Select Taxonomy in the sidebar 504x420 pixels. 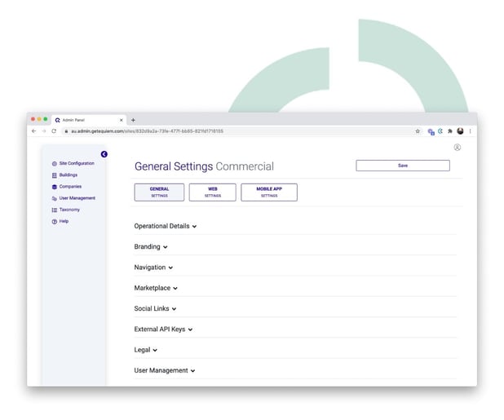point(69,210)
